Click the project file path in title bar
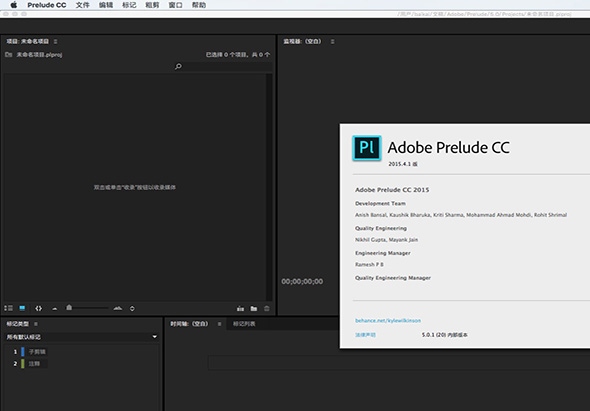 (x=485, y=14)
